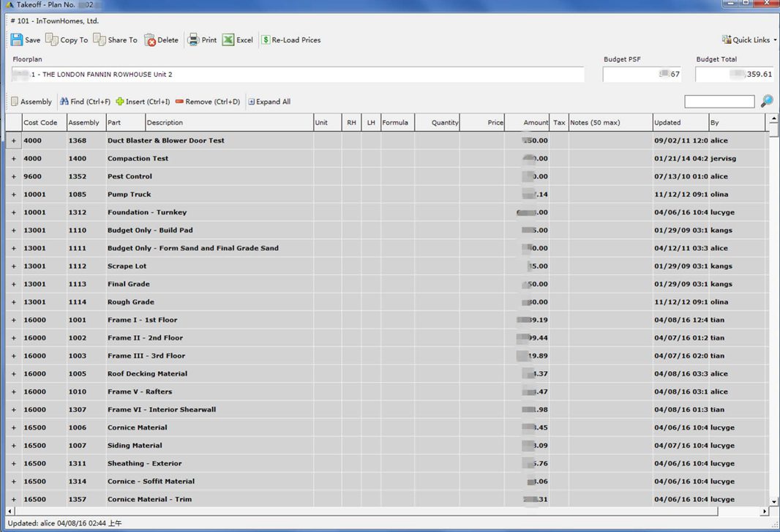Export using the Excel icon
This screenshot has height=532, width=780.
[228, 40]
